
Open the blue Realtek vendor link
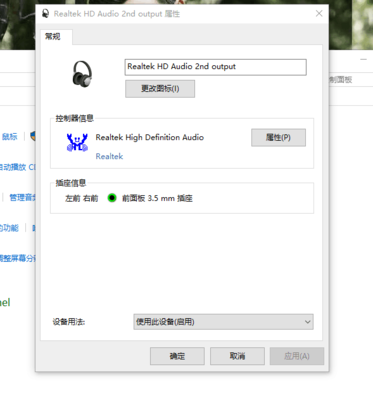pos(109,156)
